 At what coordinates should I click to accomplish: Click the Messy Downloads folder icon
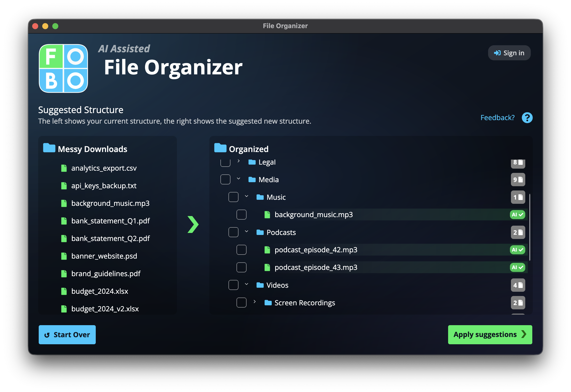click(49, 148)
